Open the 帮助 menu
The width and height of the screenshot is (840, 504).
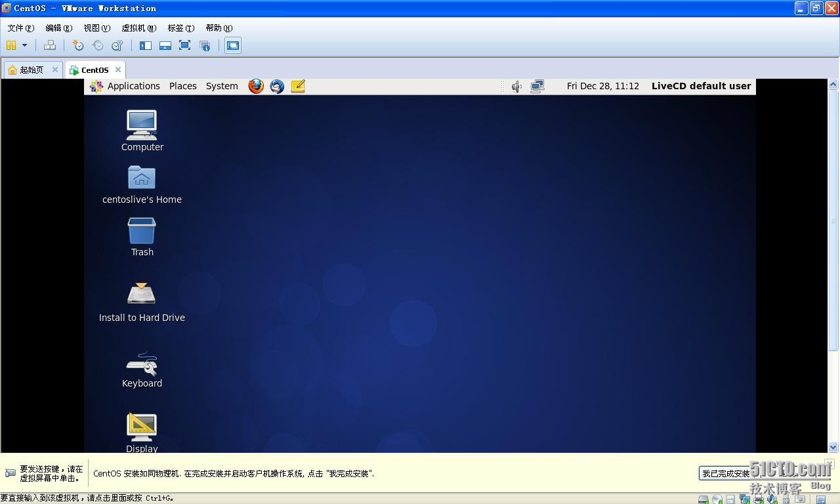click(x=219, y=28)
